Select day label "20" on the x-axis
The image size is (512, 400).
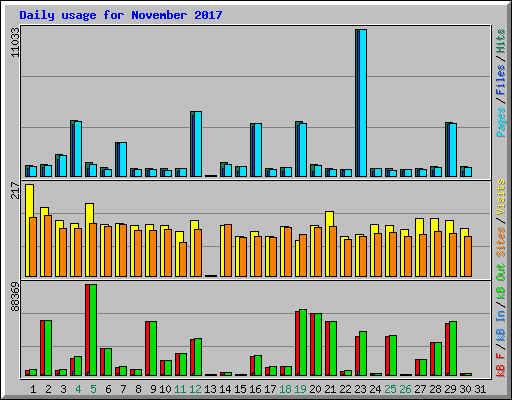pos(315,389)
